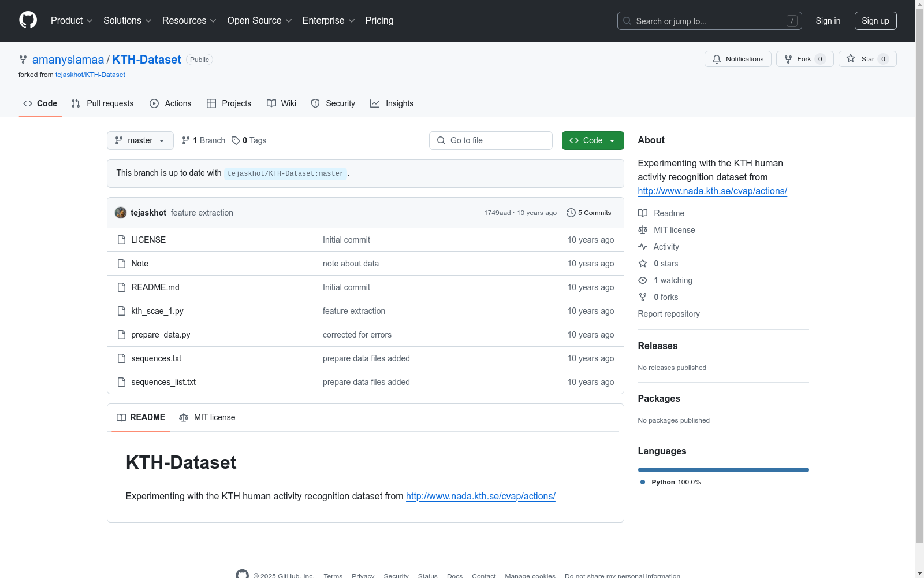924x578 pixels.
Task: Click tejaskhot avatar in commit bar
Action: point(121,213)
